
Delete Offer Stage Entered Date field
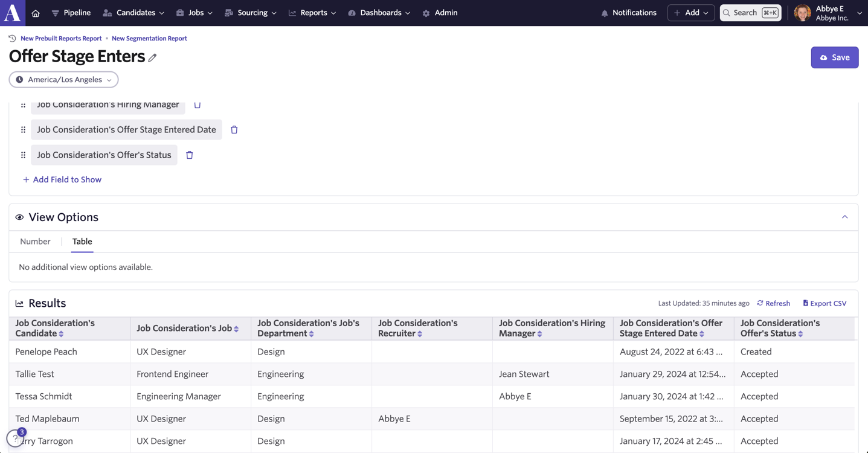tap(234, 130)
